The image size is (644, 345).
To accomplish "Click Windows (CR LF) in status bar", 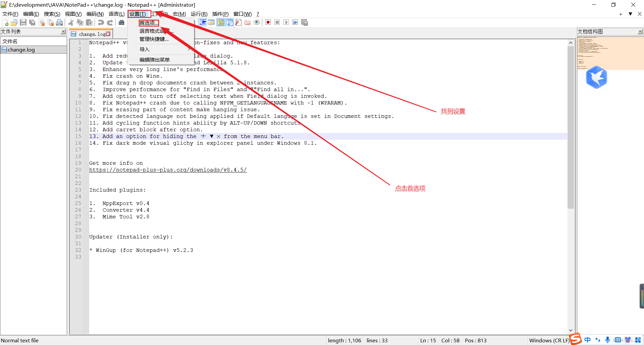I will tap(549, 340).
